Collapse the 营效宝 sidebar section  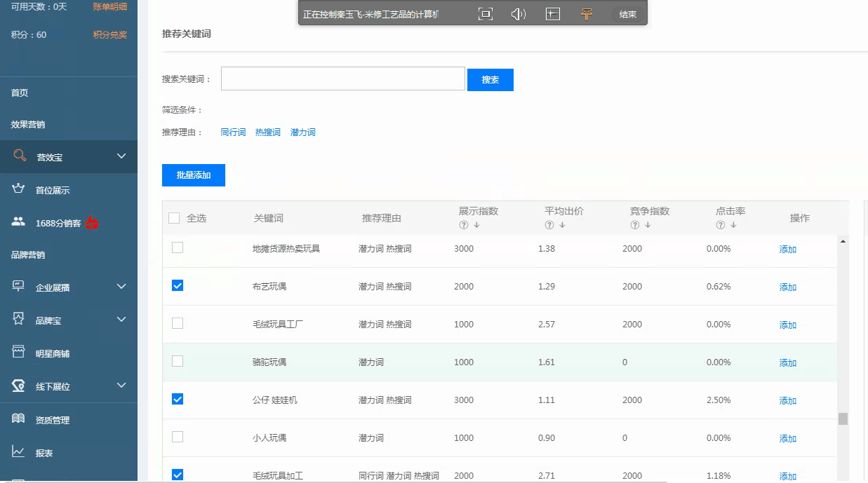[121, 156]
